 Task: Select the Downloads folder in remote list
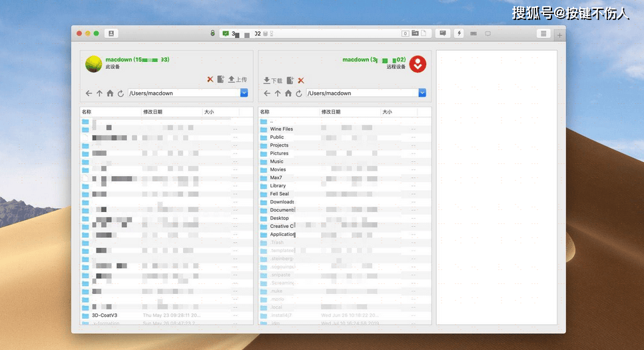pos(282,202)
